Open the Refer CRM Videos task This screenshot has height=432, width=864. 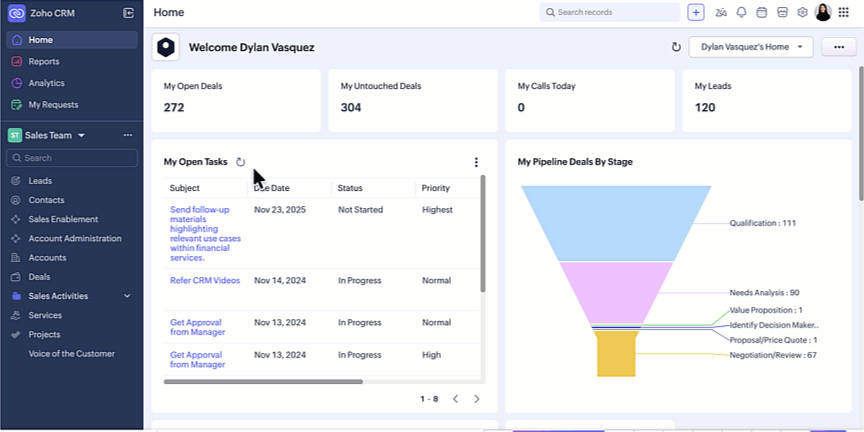pyautogui.click(x=205, y=281)
